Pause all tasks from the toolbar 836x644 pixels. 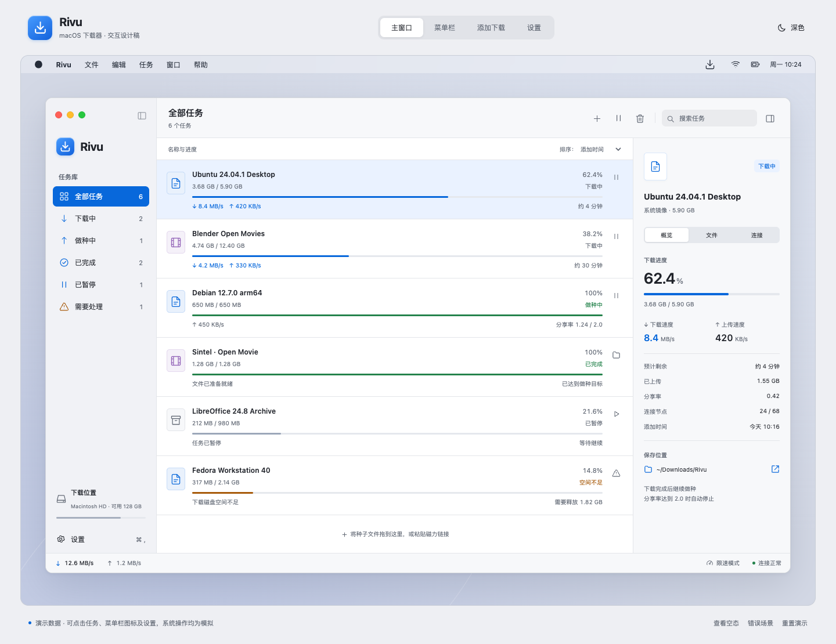pos(618,118)
